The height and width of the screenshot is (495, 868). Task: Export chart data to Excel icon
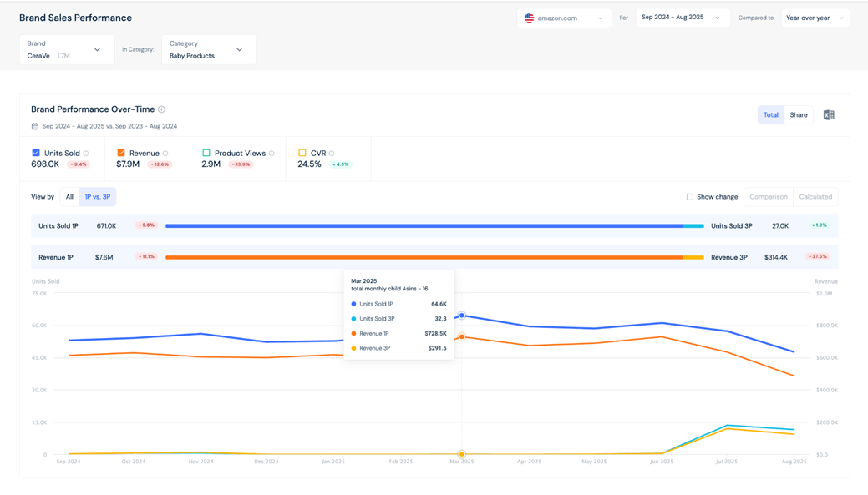828,115
